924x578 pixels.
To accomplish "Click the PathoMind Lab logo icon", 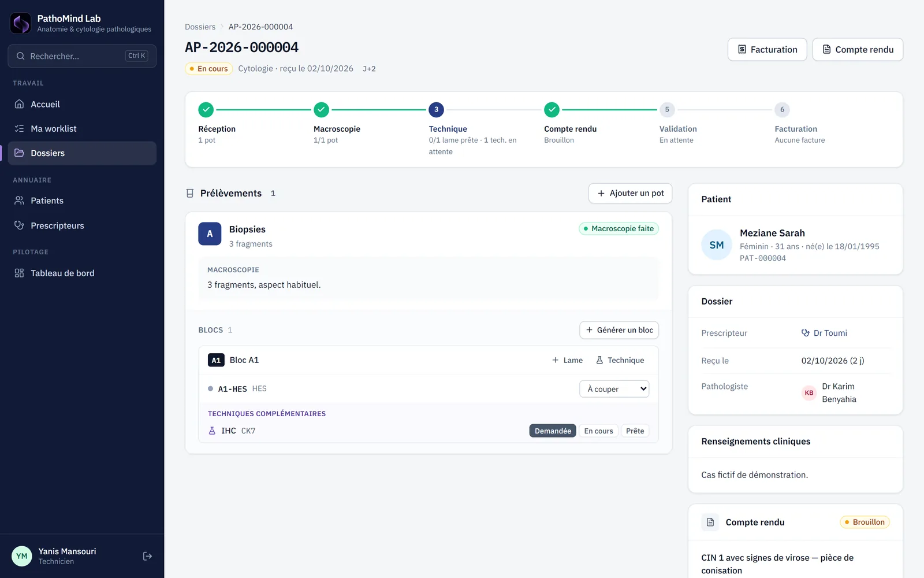I will pos(21,23).
